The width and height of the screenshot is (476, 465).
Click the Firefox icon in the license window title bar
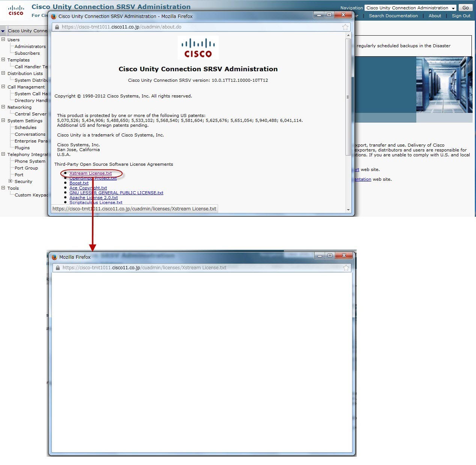54,257
